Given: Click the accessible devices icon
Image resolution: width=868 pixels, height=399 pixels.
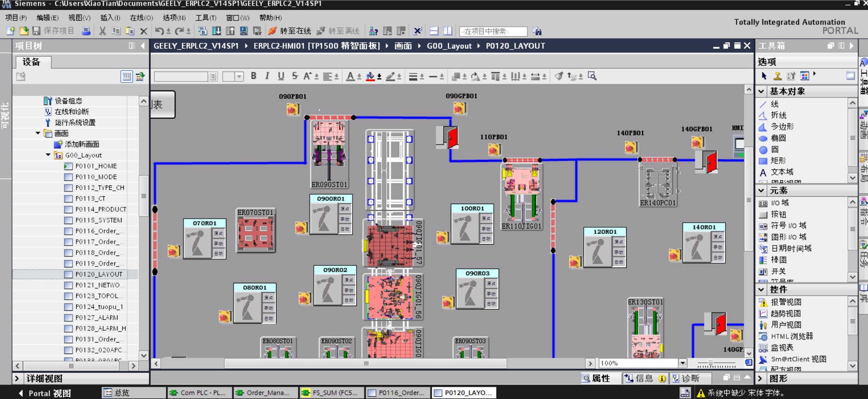Looking at the screenshot, I should [x=373, y=31].
